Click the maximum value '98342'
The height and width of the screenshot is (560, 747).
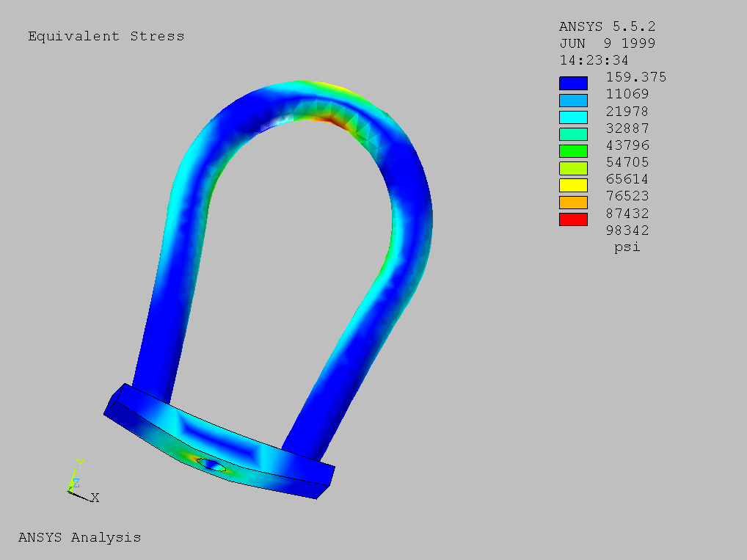click(627, 230)
